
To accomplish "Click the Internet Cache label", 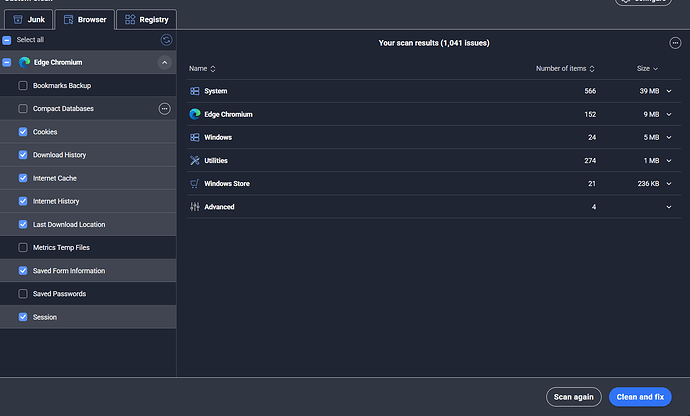I will tap(55, 178).
